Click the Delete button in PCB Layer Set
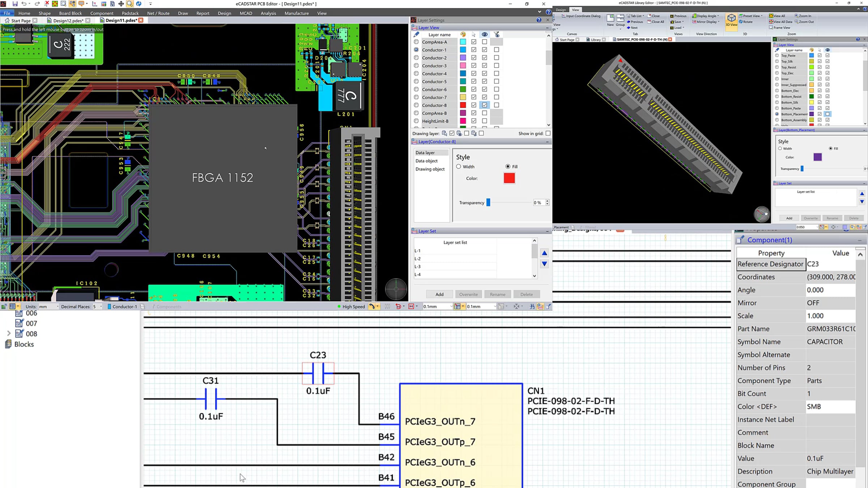This screenshot has width=868, height=488. (527, 295)
